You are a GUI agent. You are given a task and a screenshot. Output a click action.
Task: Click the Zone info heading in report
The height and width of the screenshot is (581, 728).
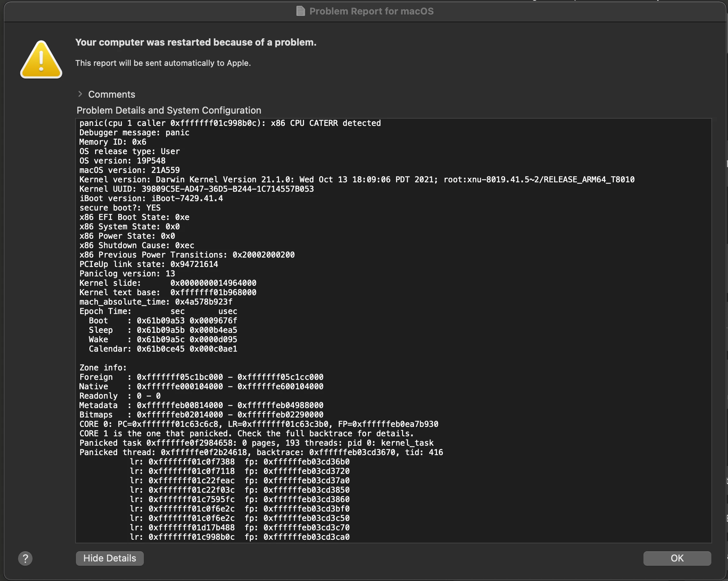pos(103,368)
